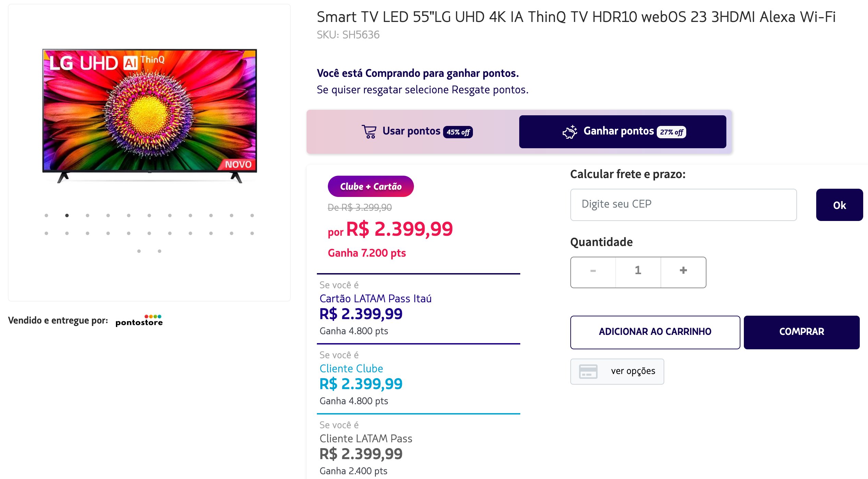Click the credit card icon near ver opções
Screen dimensions: 868x479
coord(588,371)
